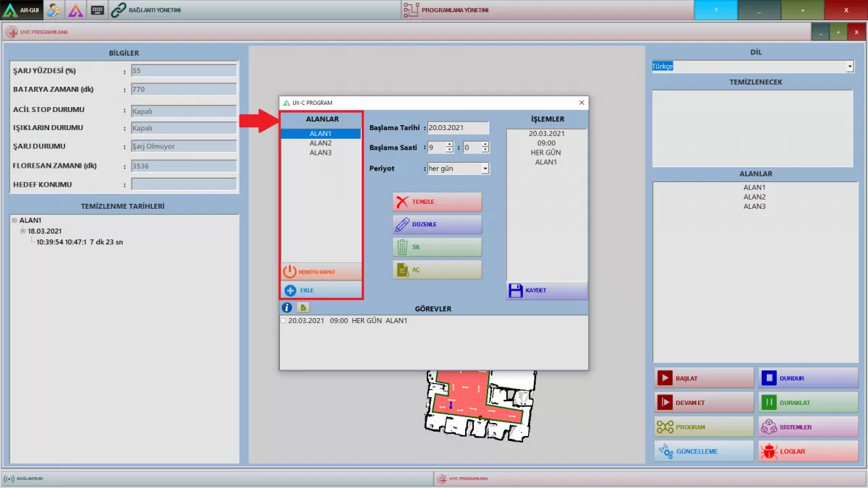Viewport: 868px width, 488px height.
Task: Switch to the PROGRAMLAMA YÖNETİMİ tab
Action: tap(456, 10)
